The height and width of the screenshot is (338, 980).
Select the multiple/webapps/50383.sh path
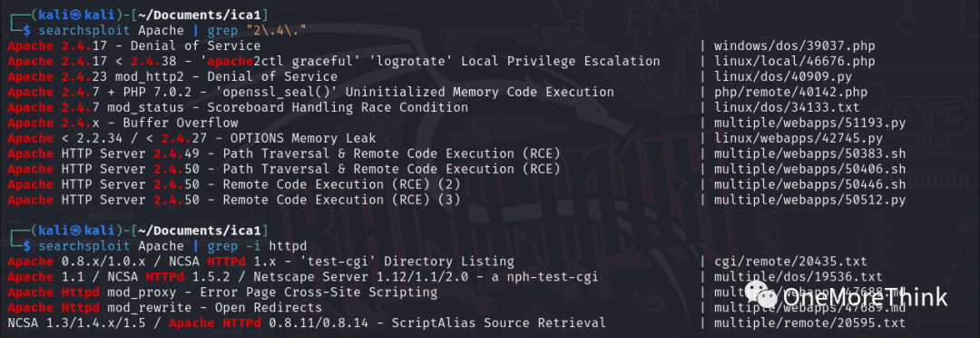point(810,154)
